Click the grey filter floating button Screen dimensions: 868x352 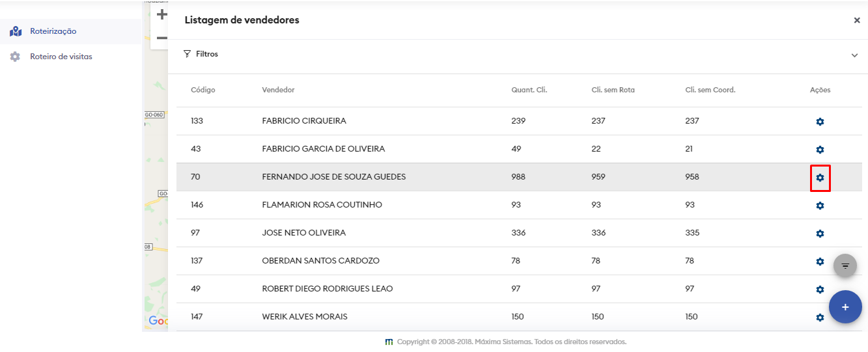845,265
